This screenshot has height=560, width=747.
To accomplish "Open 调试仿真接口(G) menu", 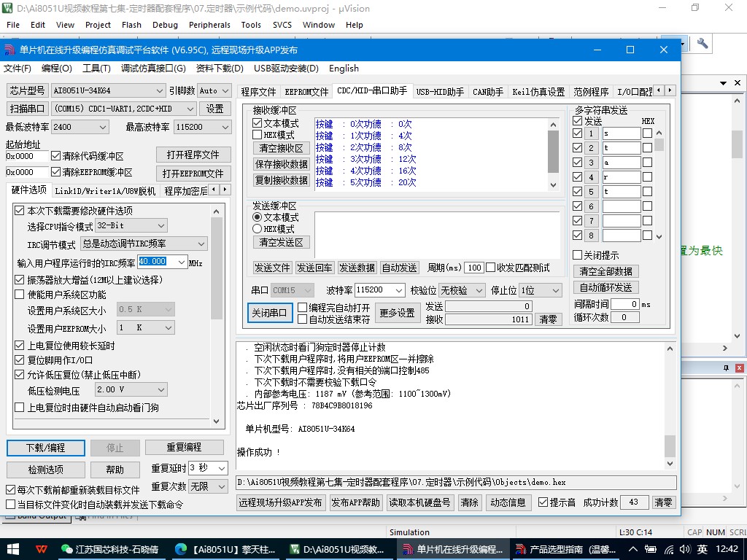I will 153,68.
